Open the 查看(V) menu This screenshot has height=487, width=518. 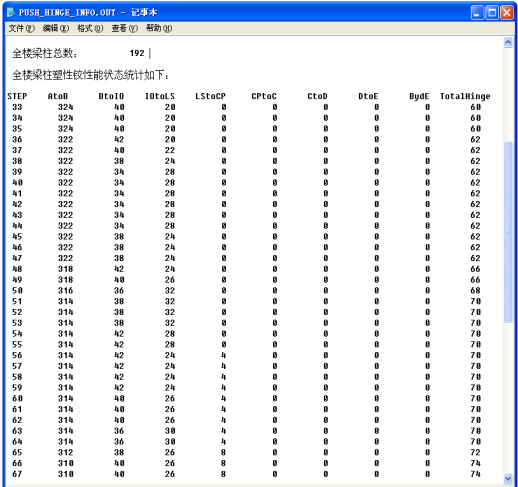pos(125,28)
